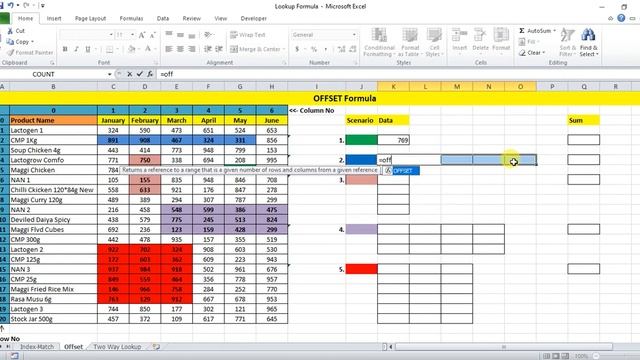Toggle Top Align
This screenshot has width=640, height=360.
click(169, 35)
